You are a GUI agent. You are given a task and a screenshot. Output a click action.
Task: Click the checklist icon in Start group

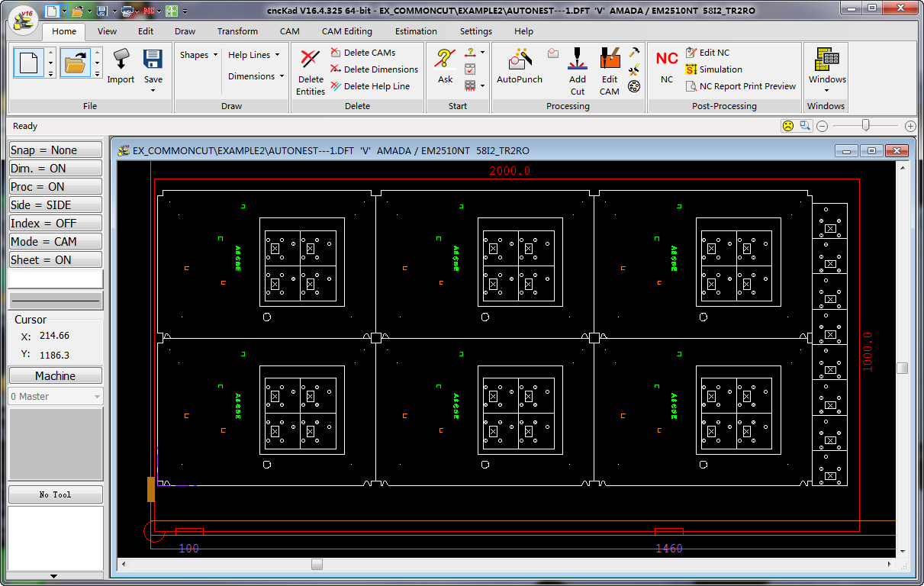click(470, 69)
